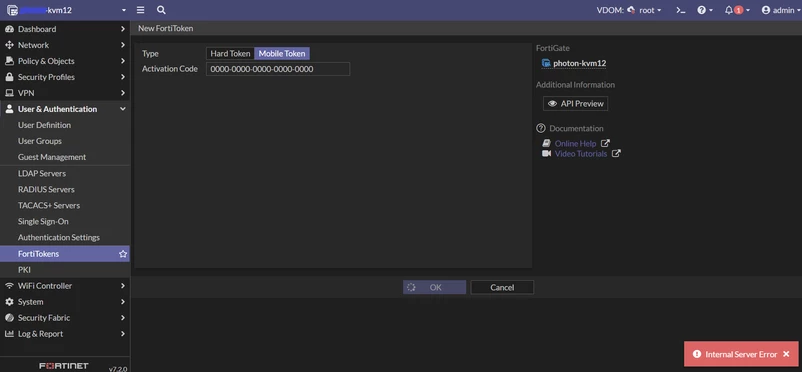
Task: Expand the Network menu chevron
Action: point(123,45)
